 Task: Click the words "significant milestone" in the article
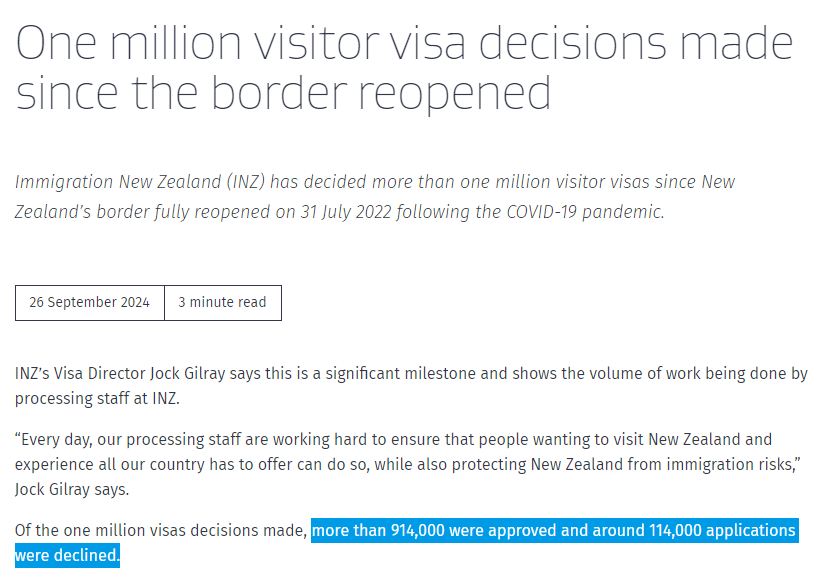click(x=402, y=374)
